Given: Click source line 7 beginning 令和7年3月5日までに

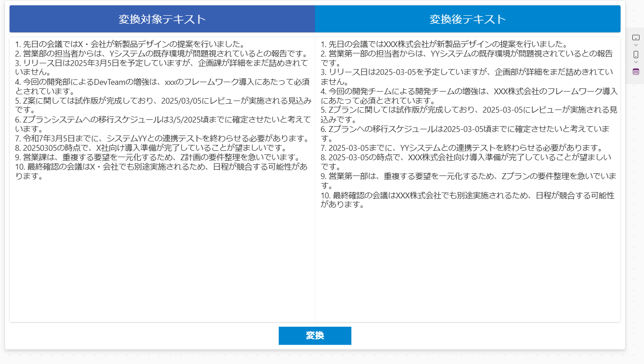Looking at the screenshot, I should click(162, 138).
